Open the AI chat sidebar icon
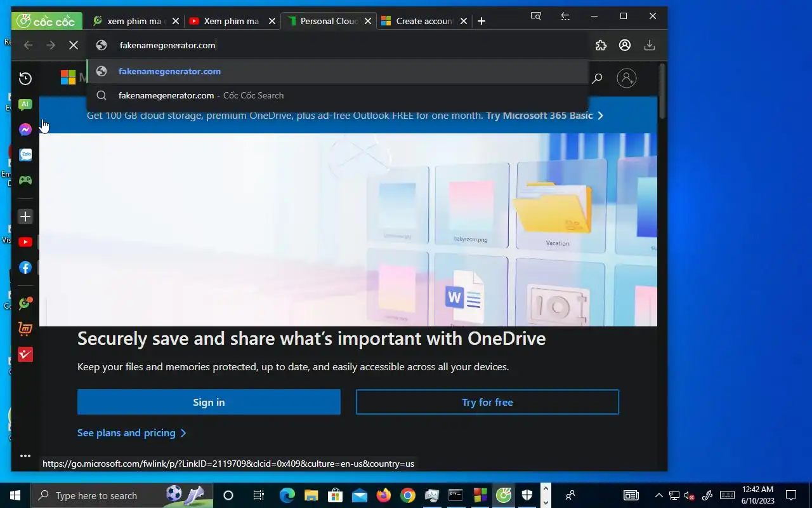The height and width of the screenshot is (508, 812). click(25, 104)
